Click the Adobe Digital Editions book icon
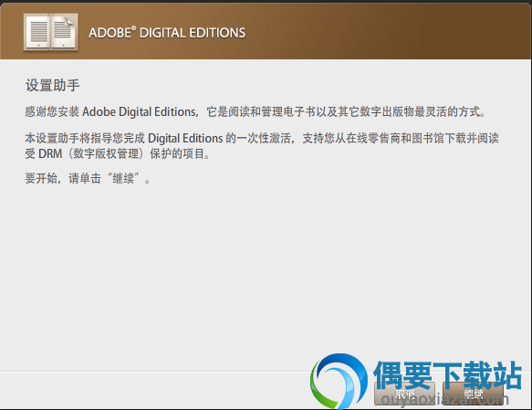The height and width of the screenshot is (410, 532). click(x=51, y=33)
